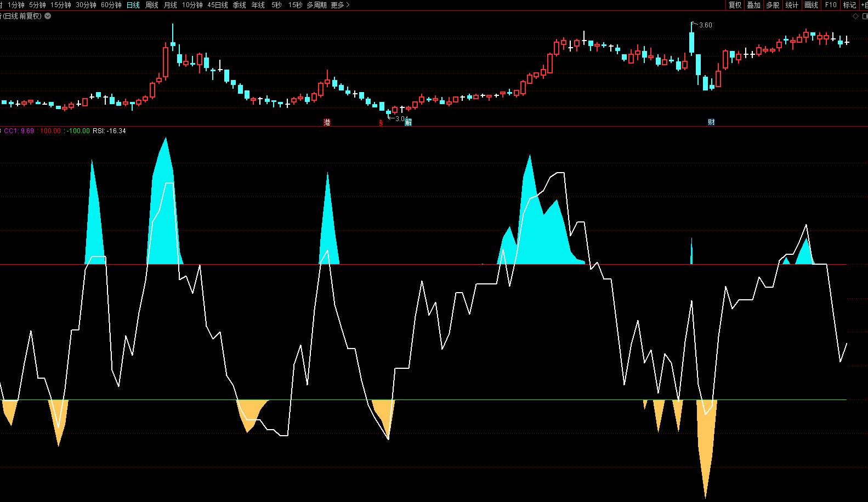Image resolution: width=868 pixels, height=502 pixels.
Task: Toggle 复权 price adjustment
Action: tap(735, 5)
